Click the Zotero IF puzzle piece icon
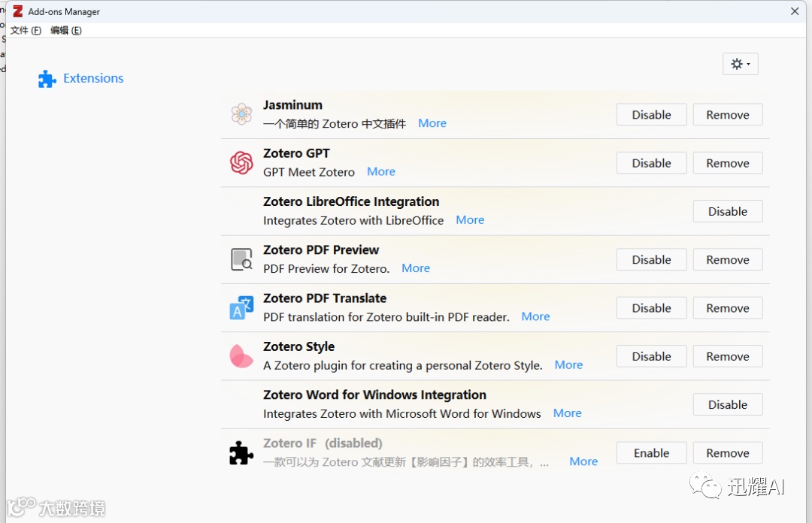This screenshot has height=523, width=812. pos(241,452)
